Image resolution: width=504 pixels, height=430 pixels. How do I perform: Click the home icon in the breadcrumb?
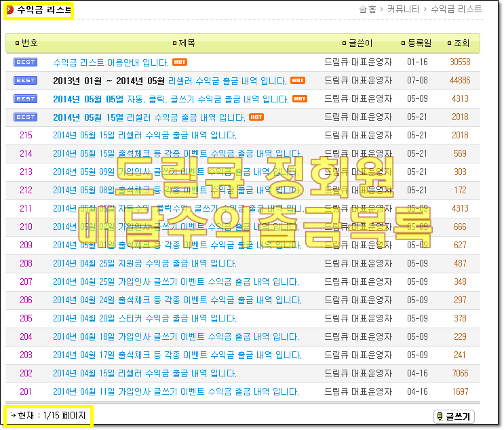click(363, 9)
